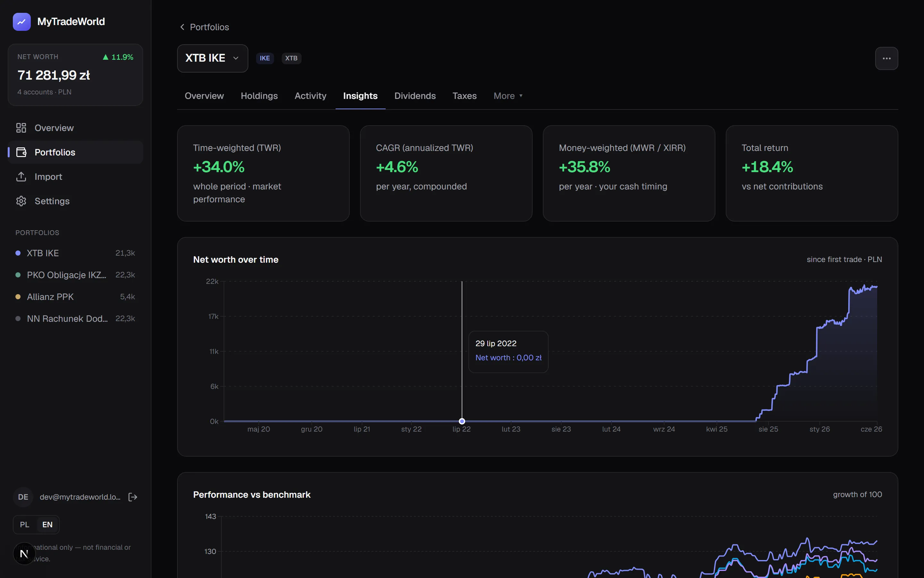Click the 'since first trade · PLN' label
The width and height of the screenshot is (924, 578).
point(844,259)
